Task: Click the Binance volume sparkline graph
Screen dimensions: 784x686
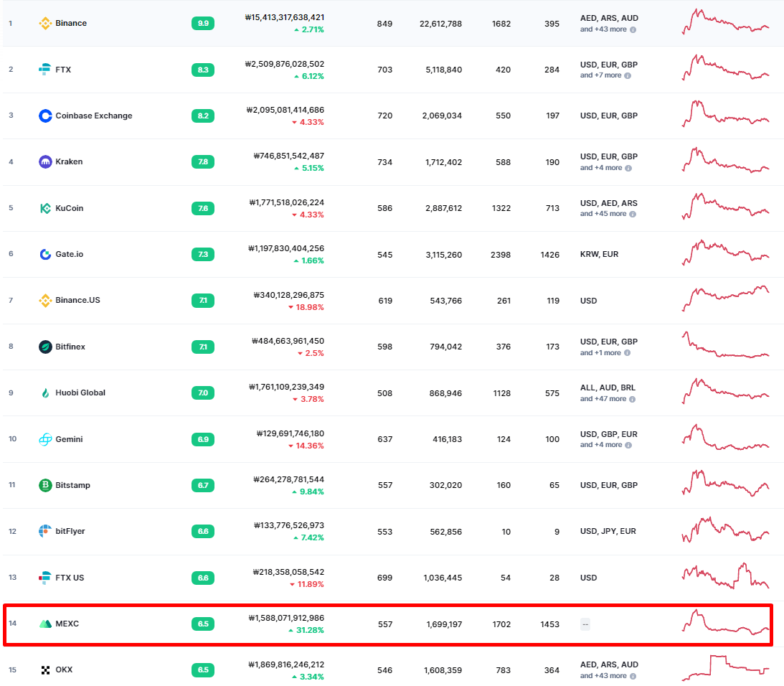Action: 725,22
